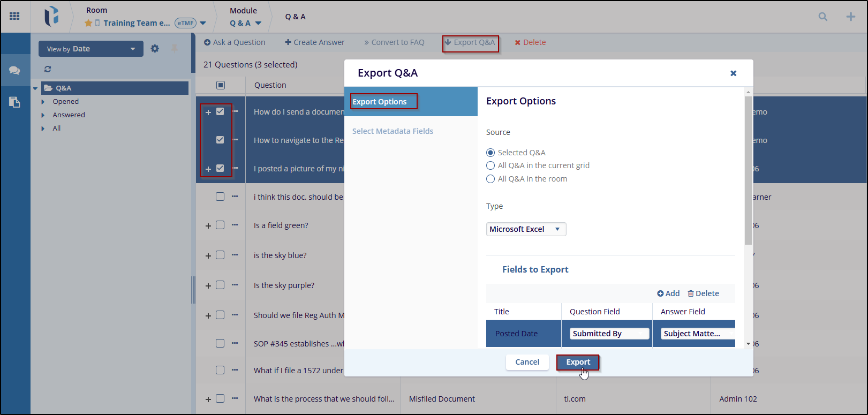Click the dialog's vertical scrollbar
868x415 pixels.
click(x=748, y=171)
